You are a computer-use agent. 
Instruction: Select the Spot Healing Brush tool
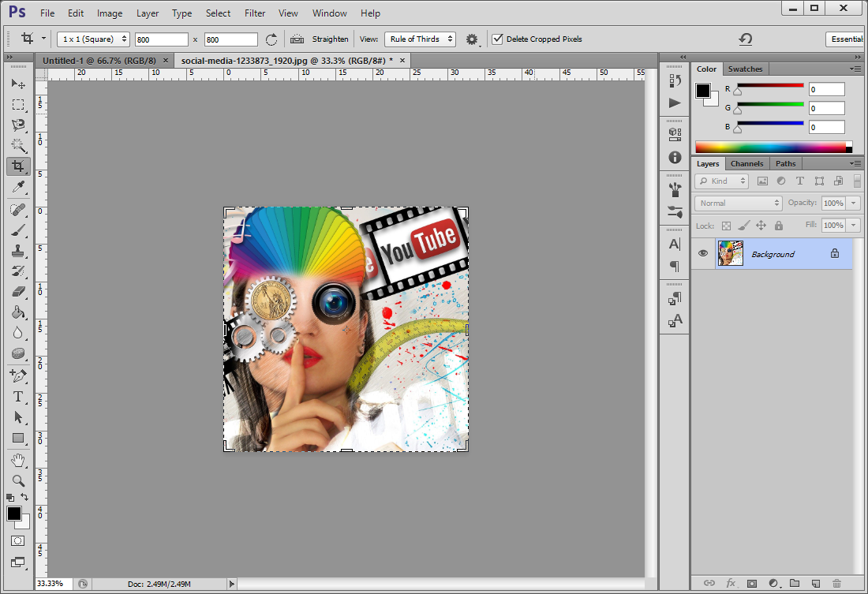click(18, 209)
